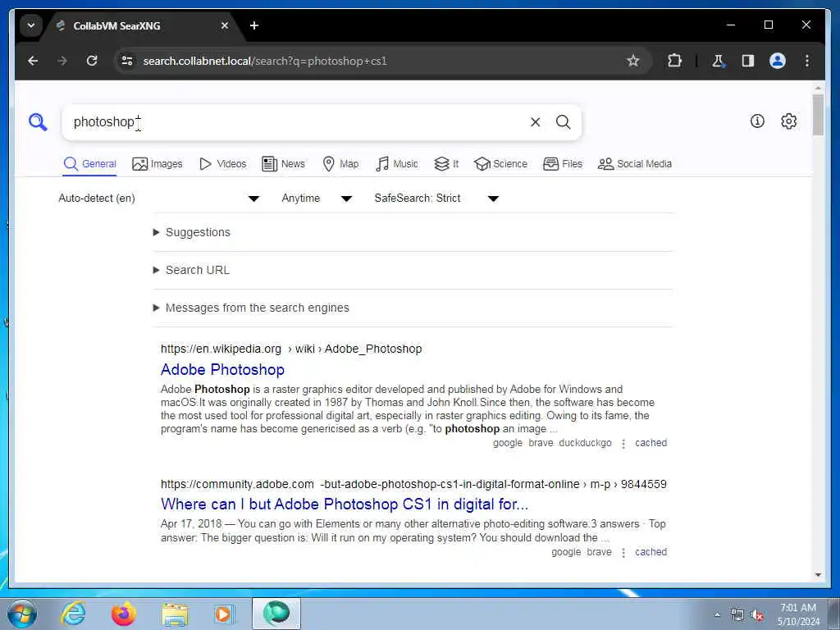Launch Firefox from taskbar
Viewport: 840px width, 630px height.
pyautogui.click(x=124, y=614)
